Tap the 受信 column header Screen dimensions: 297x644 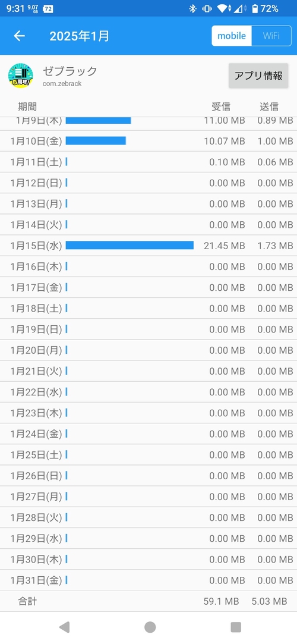tap(221, 107)
